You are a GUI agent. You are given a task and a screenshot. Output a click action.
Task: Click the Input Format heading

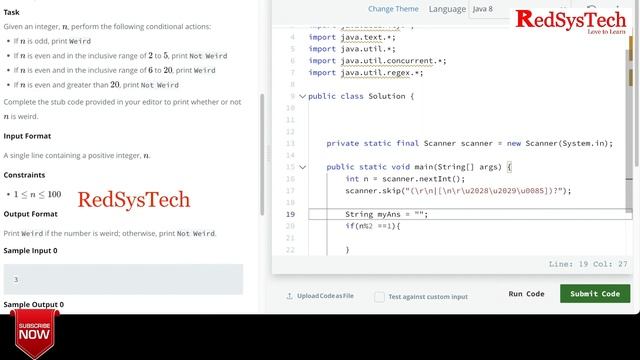click(27, 136)
